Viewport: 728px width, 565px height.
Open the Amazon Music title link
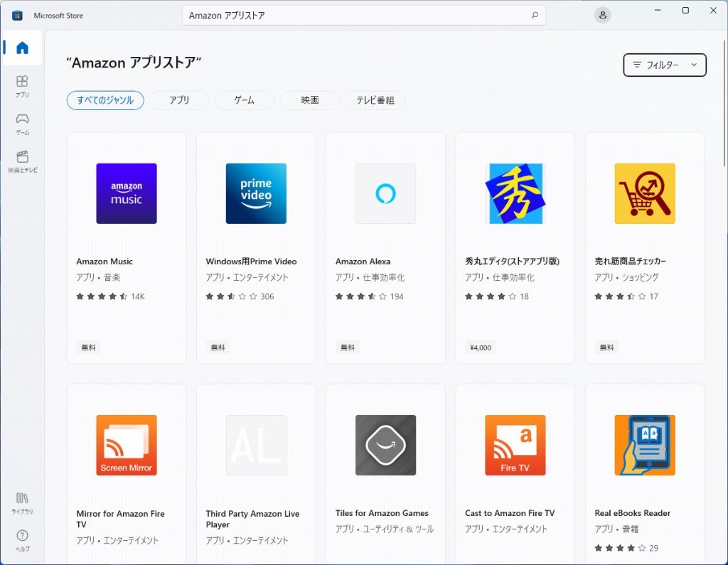click(x=105, y=262)
